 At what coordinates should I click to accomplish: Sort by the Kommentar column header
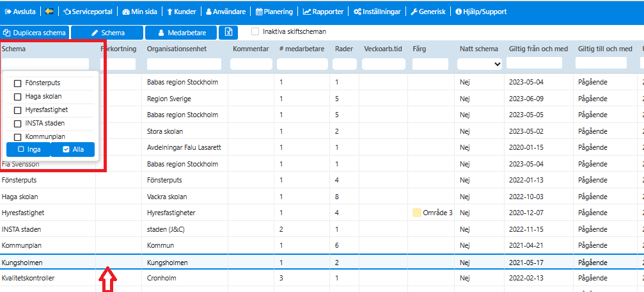(x=251, y=49)
